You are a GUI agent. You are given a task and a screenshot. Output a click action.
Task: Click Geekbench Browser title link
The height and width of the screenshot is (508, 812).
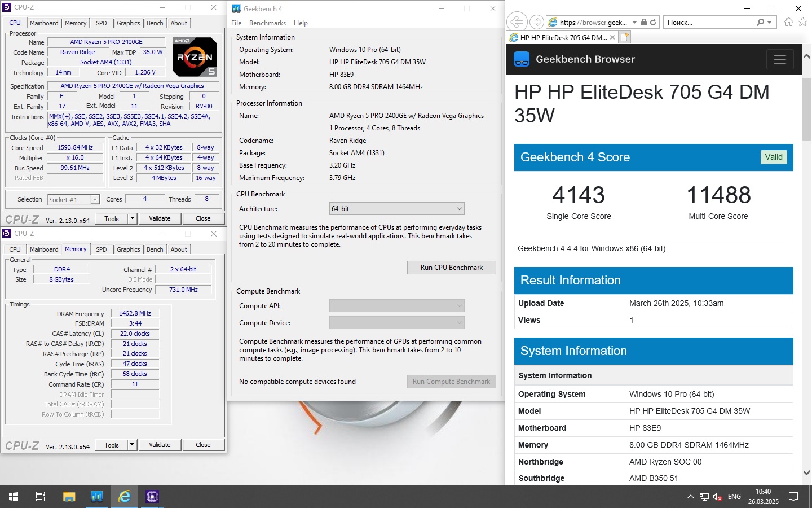585,59
